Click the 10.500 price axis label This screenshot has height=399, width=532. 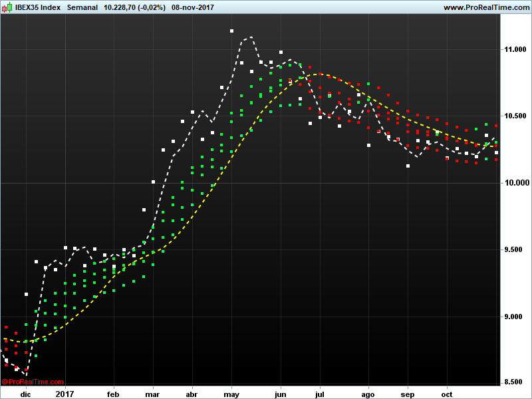click(x=515, y=116)
